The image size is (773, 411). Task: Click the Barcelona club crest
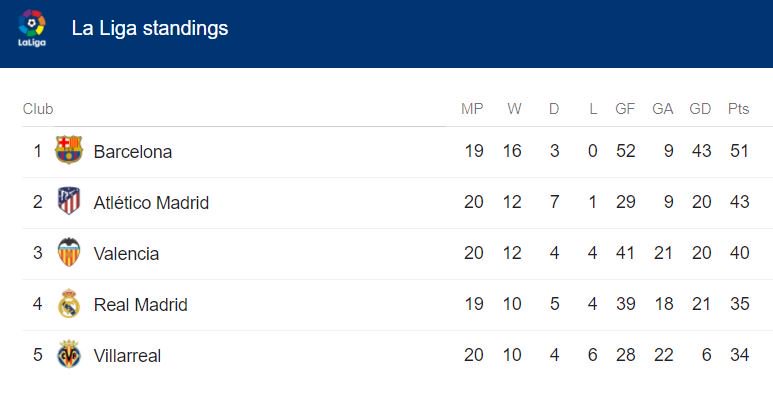coord(69,151)
